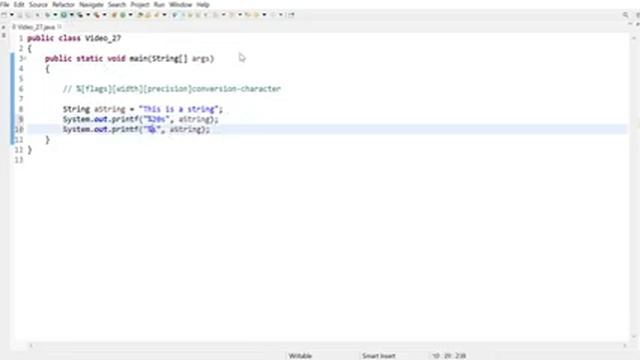Click the cursor position status entry
Screen dimensions: 640x360
point(449,356)
